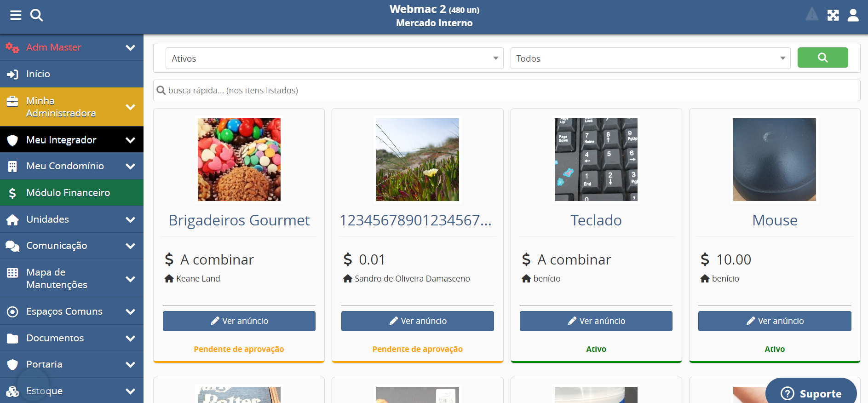Click the busca rápida search field
The width and height of the screenshot is (868, 403).
[x=506, y=91]
